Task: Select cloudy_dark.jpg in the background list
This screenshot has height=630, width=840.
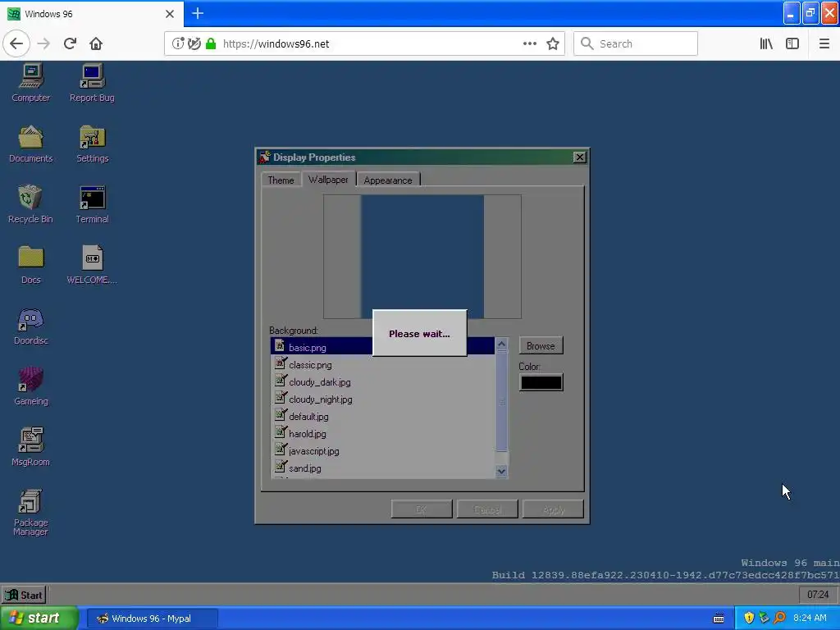Action: [382, 382]
